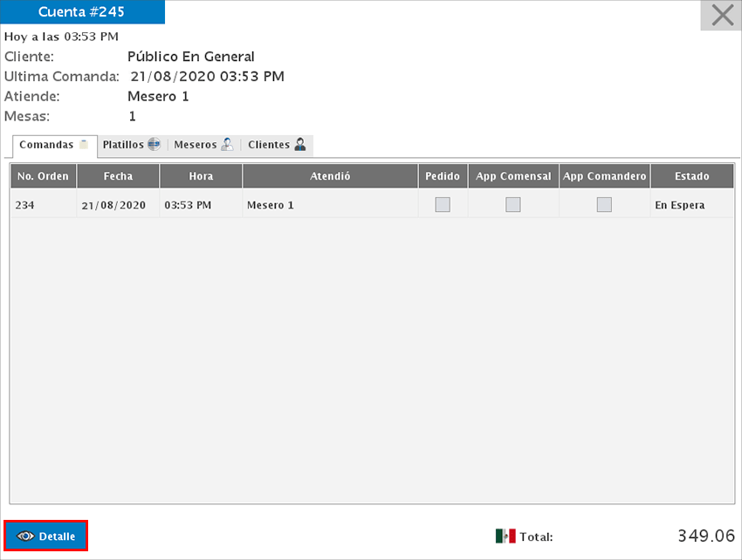
Task: Sort by No. Orden column header
Action: point(43,176)
